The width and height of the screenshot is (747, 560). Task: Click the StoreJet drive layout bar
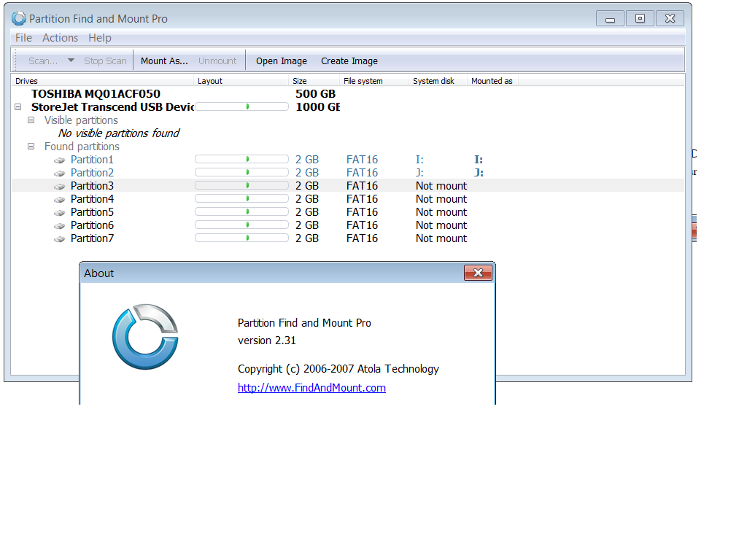[241, 106]
